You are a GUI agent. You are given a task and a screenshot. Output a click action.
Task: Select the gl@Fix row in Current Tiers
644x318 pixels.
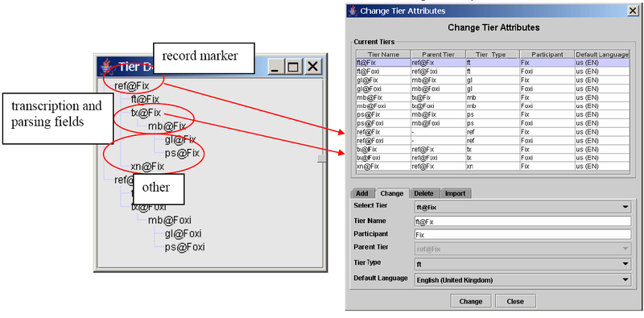(x=493, y=81)
